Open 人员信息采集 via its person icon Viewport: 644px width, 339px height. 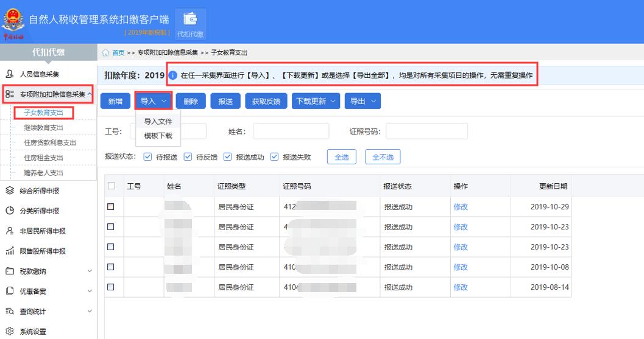pos(10,74)
